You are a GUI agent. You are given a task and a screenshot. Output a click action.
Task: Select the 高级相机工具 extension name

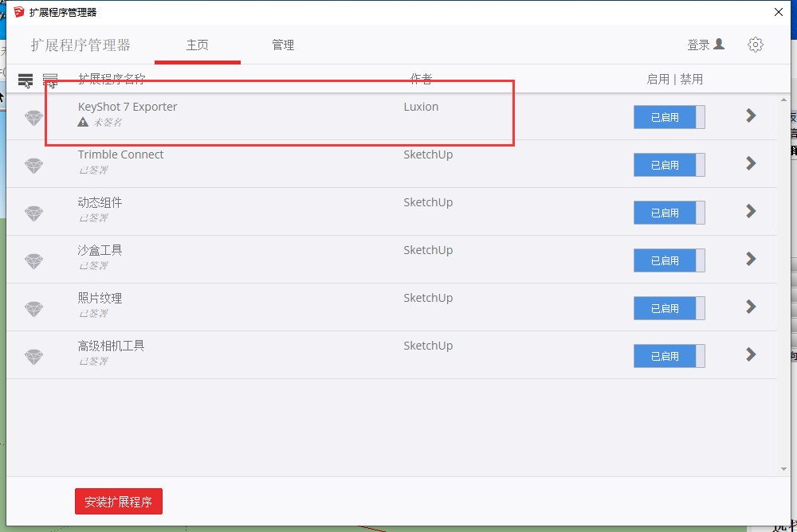[111, 346]
